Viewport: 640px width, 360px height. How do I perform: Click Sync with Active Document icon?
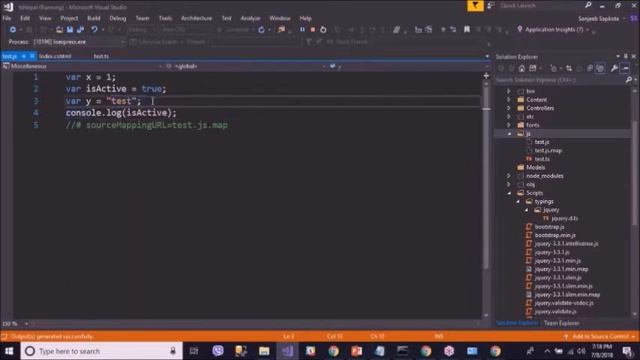click(x=569, y=69)
